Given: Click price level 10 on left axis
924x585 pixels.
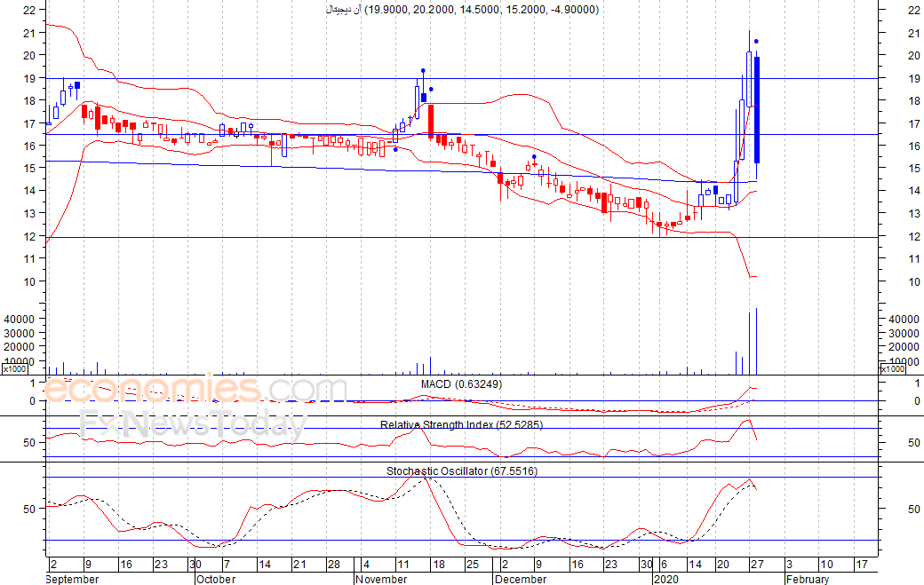Looking at the screenshot, I should coord(29,282).
